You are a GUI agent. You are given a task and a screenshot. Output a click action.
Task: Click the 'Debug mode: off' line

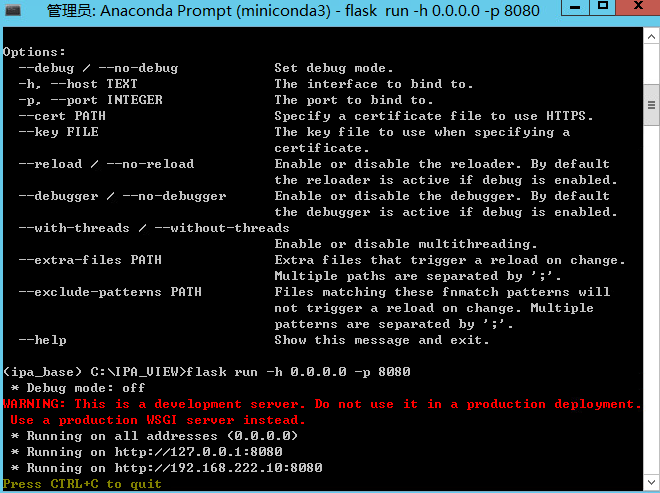pos(78,388)
